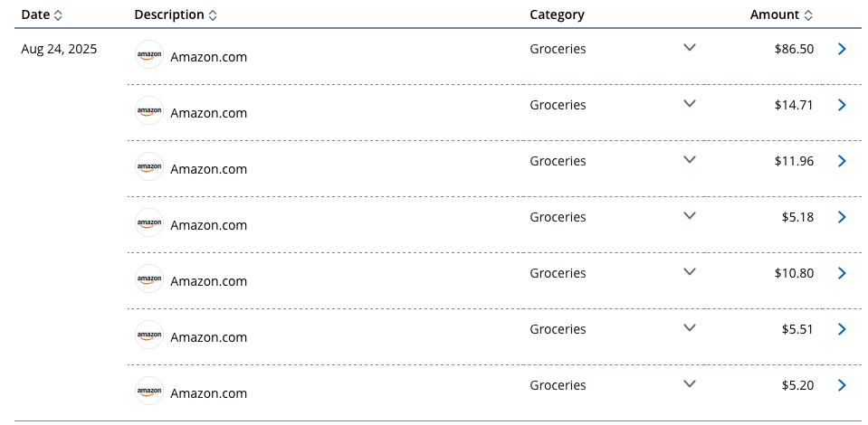Image resolution: width=868 pixels, height=425 pixels.
Task: Expand category dropdown for $14.71 transaction
Action: tap(689, 103)
